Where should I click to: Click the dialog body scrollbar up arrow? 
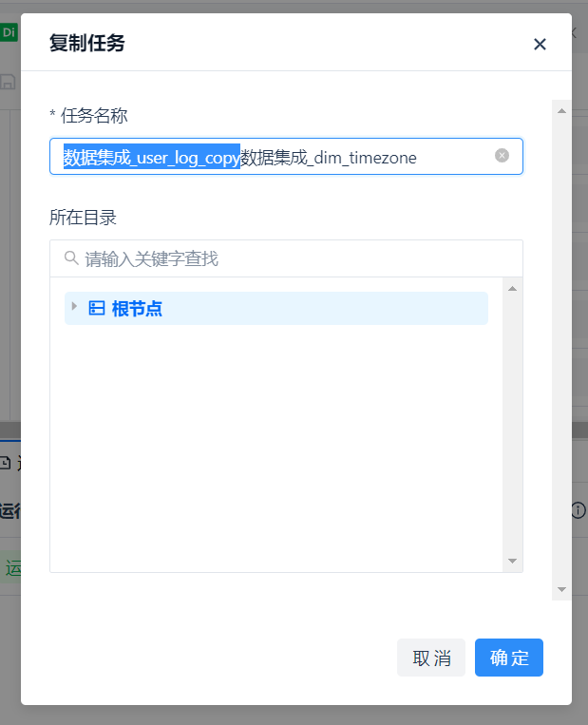pyautogui.click(x=561, y=111)
